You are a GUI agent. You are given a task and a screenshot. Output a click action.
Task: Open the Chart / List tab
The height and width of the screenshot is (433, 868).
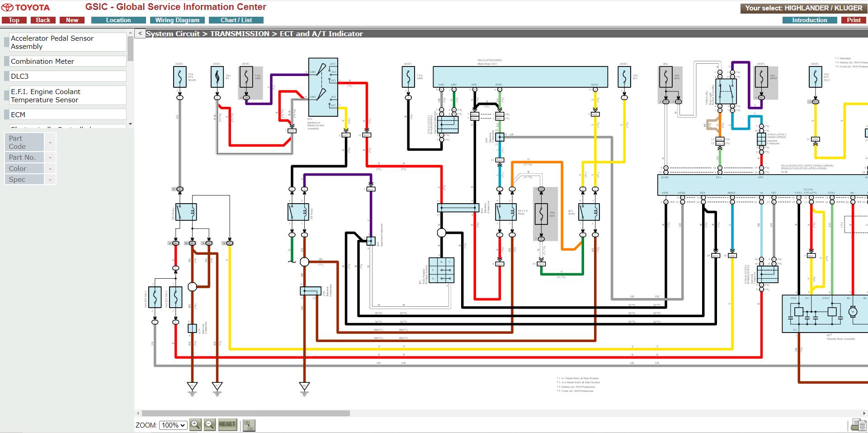coord(236,20)
